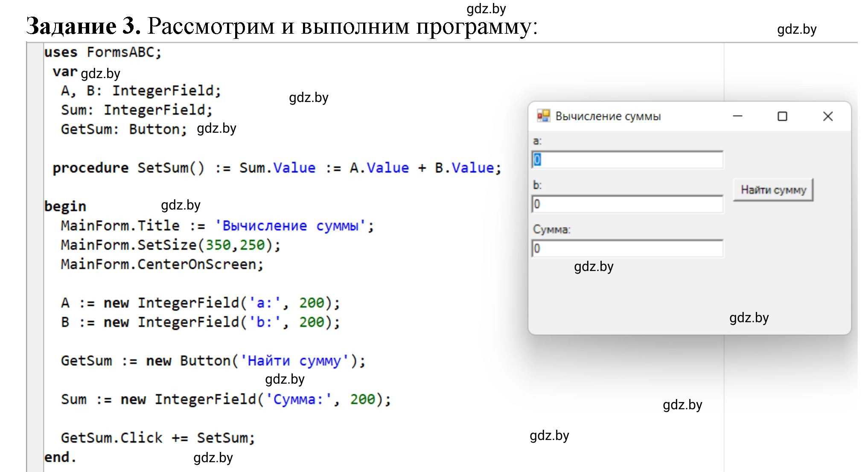Click the 'uses FormsABC;' code line
Image resolution: width=868 pixels, height=472 pixels.
pos(103,52)
